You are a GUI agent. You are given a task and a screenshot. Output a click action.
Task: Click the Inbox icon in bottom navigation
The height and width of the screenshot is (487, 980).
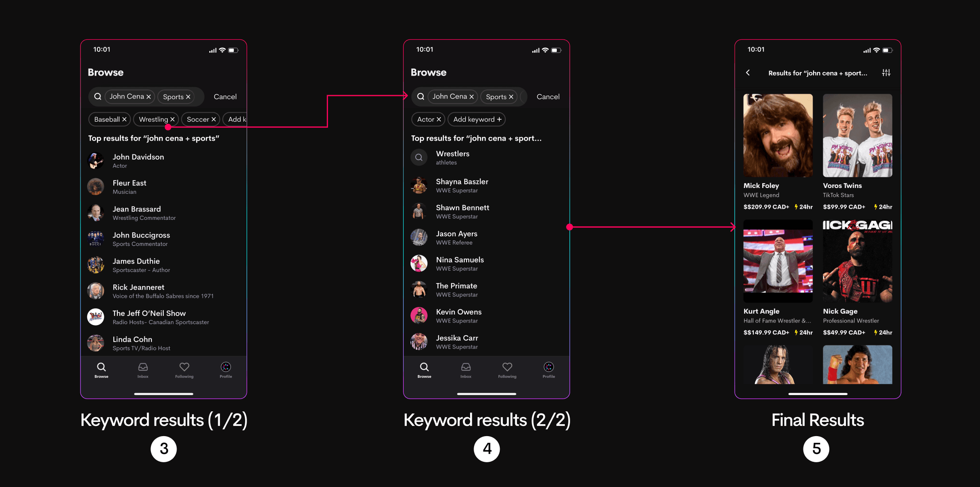click(x=143, y=368)
